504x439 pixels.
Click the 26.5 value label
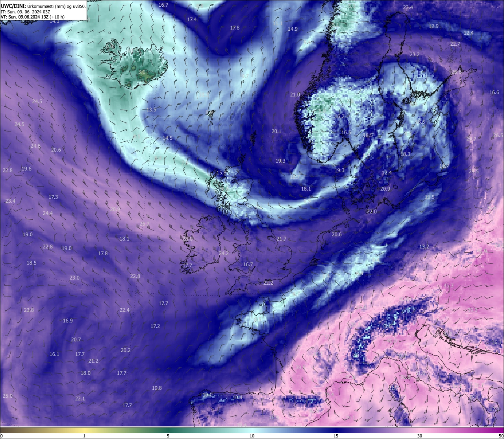(498, 135)
